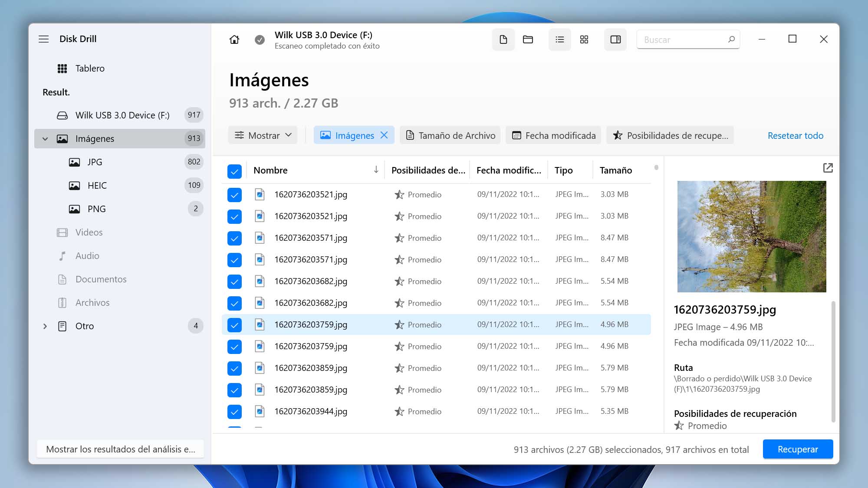868x488 pixels.
Task: Open the Archivos category
Action: pyautogui.click(x=120, y=303)
